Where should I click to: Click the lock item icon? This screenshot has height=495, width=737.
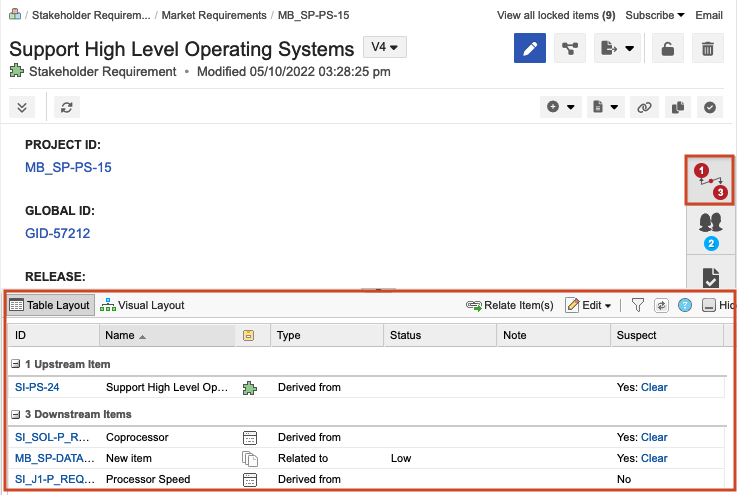(667, 49)
